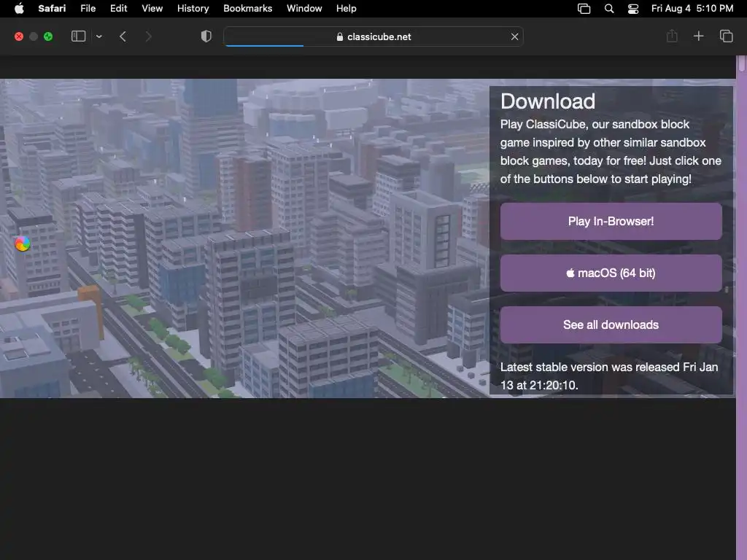
Task: Click the classicube.net address bar
Action: [373, 36]
